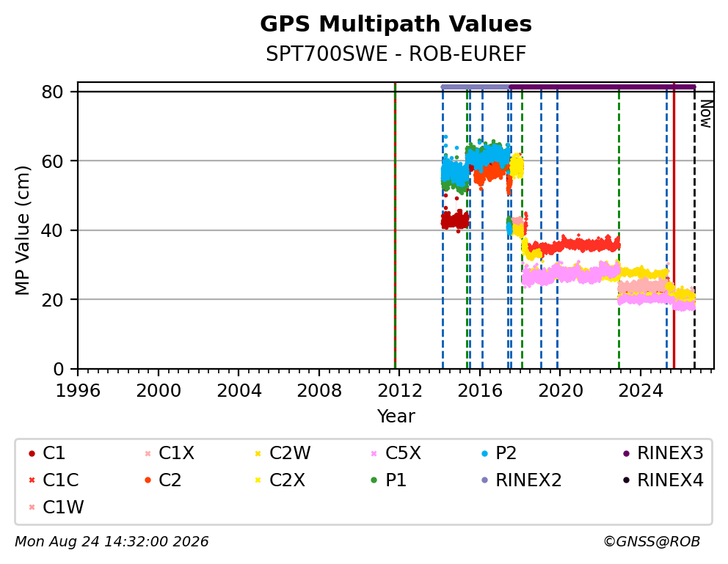Click the 40 y-axis tick label
Image resolution: width=728 pixels, height=564 pixels.
click(52, 230)
